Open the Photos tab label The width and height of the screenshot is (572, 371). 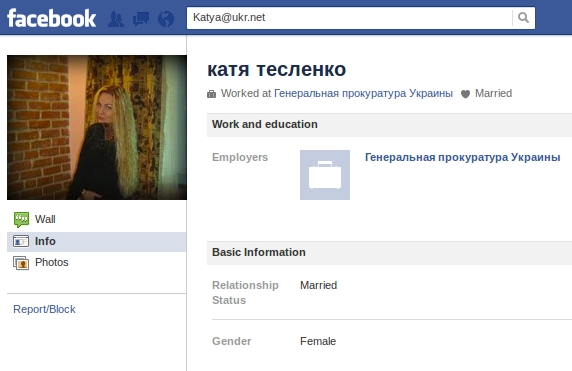pyautogui.click(x=52, y=262)
